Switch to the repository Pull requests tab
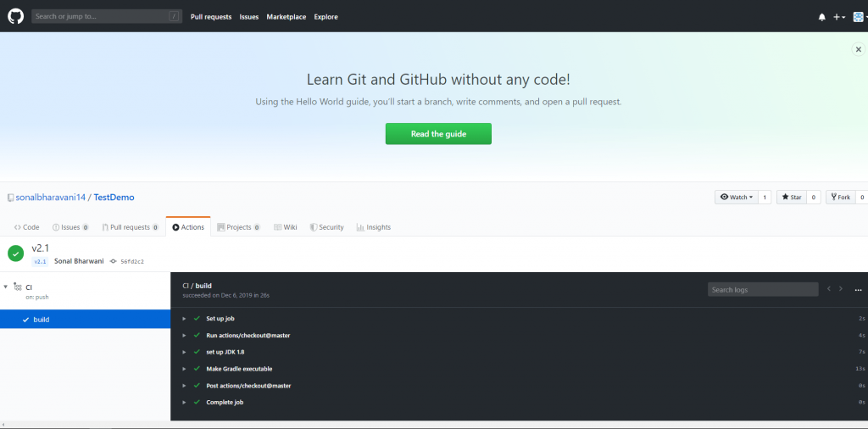 coord(131,227)
